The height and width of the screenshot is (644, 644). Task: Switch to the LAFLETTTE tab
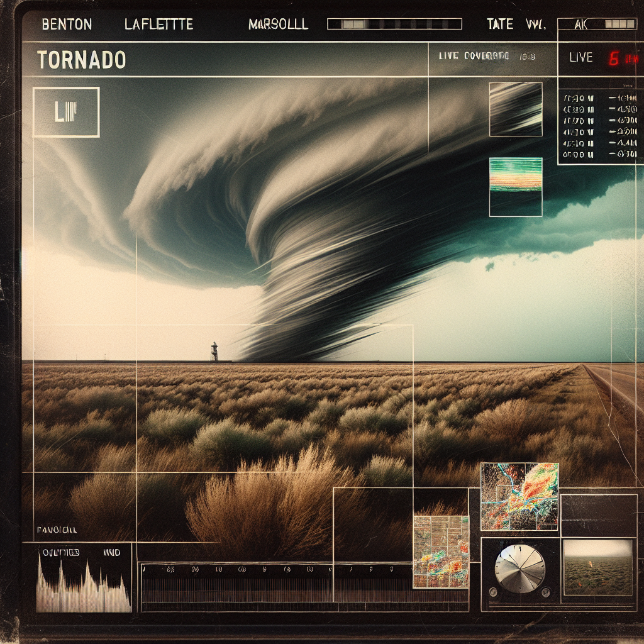(x=158, y=25)
